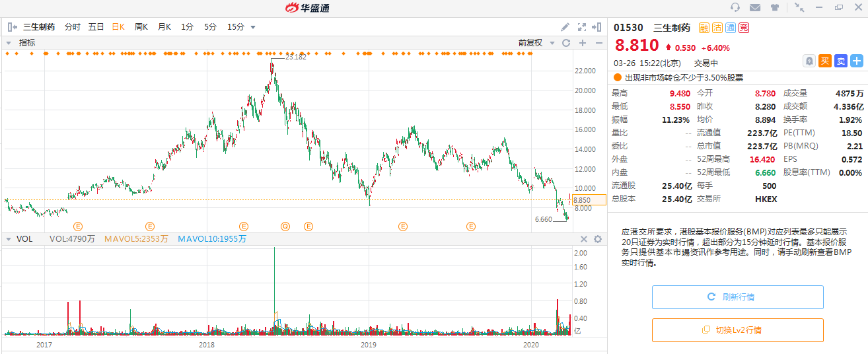
Task: Zoom in chart with plus icon
Action: (x=583, y=43)
